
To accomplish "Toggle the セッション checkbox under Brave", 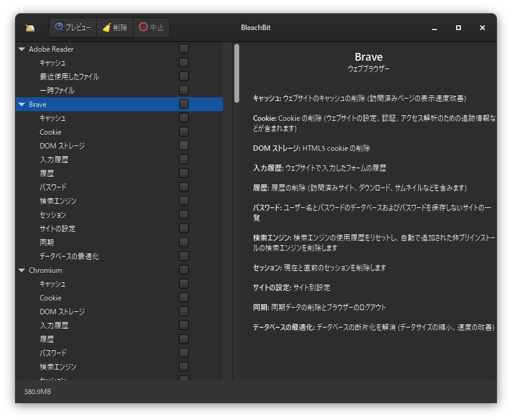I will click(184, 215).
